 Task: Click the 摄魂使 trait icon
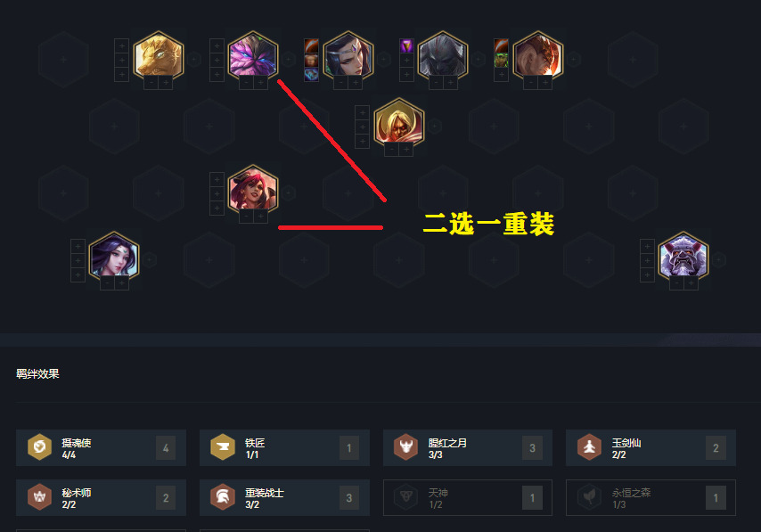39,447
